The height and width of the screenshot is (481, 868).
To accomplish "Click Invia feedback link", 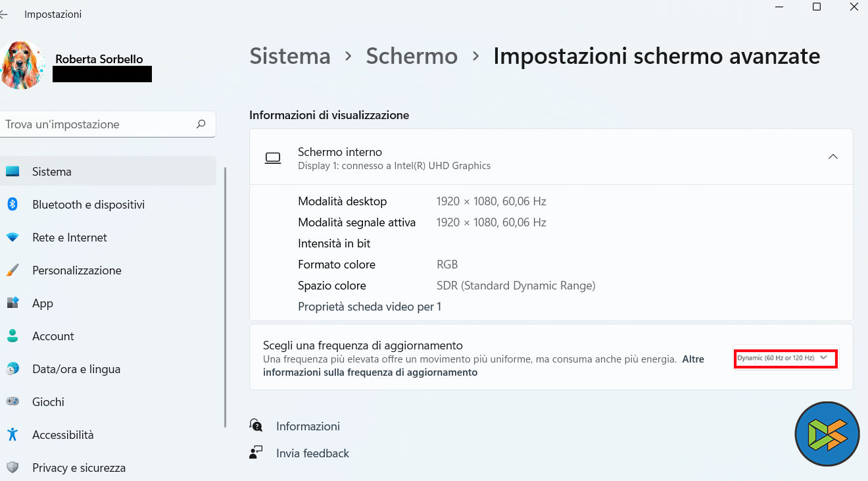I will point(312,453).
